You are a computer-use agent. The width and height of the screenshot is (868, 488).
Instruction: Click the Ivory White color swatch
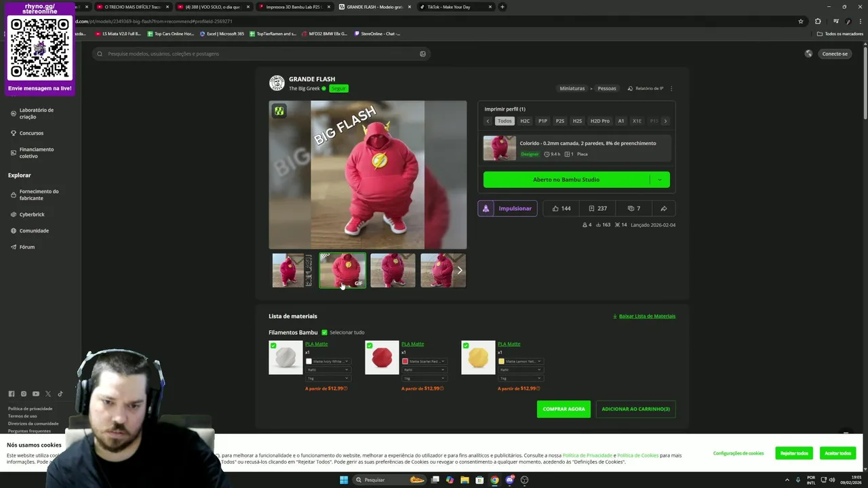tap(309, 361)
